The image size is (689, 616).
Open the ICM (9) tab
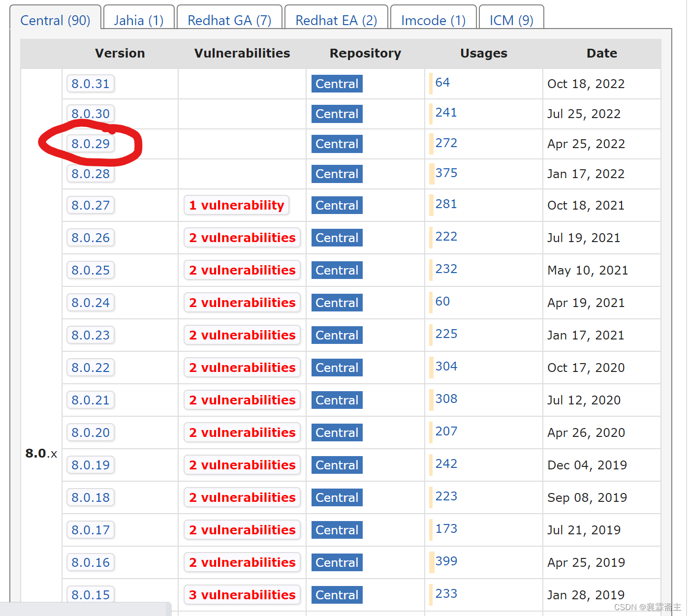coord(511,20)
